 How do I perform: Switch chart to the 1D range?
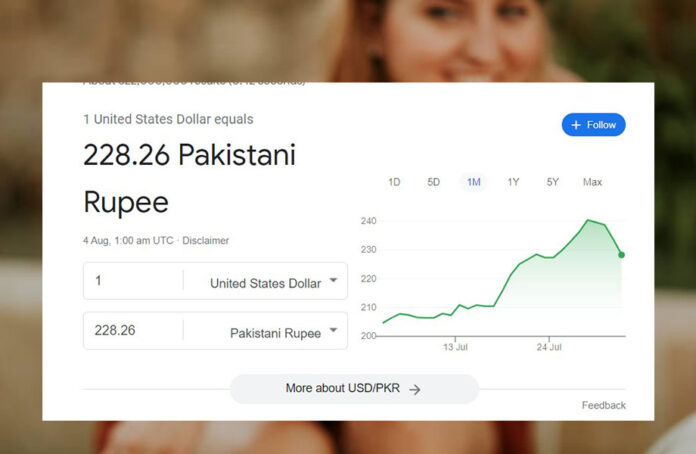point(394,182)
